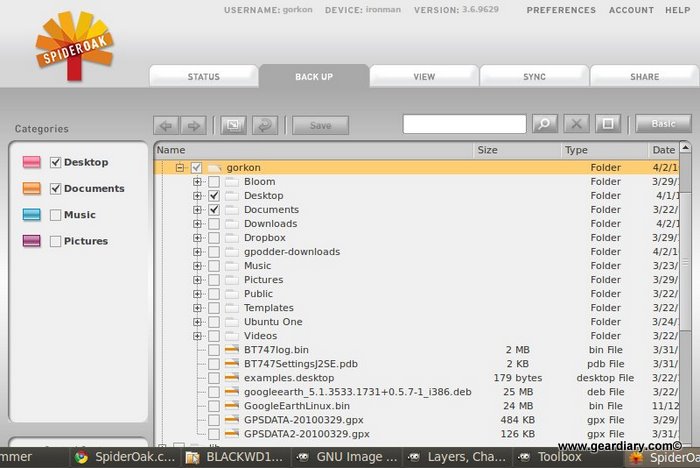The width and height of the screenshot is (700, 468).
Task: Expand the Downloads folder node
Action: click(197, 224)
